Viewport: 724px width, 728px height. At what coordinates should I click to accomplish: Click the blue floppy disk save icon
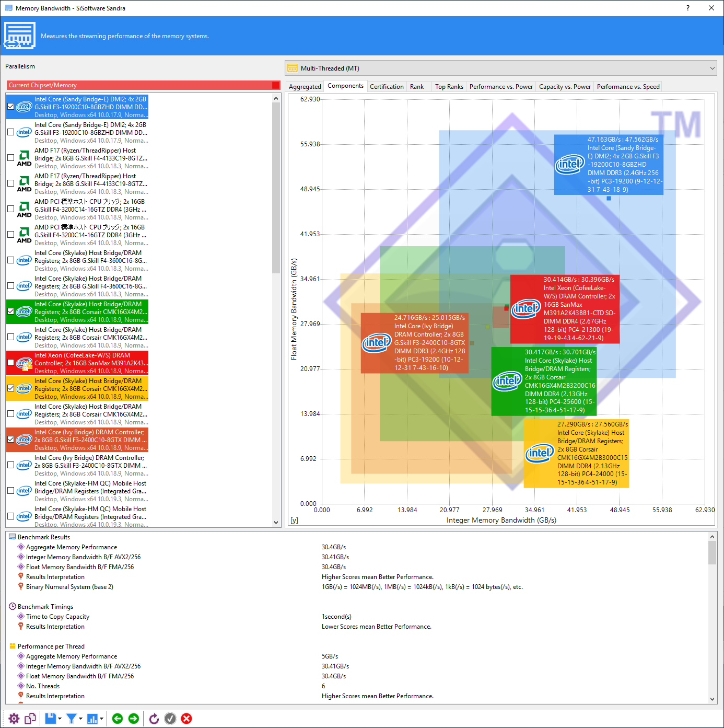[x=50, y=719]
